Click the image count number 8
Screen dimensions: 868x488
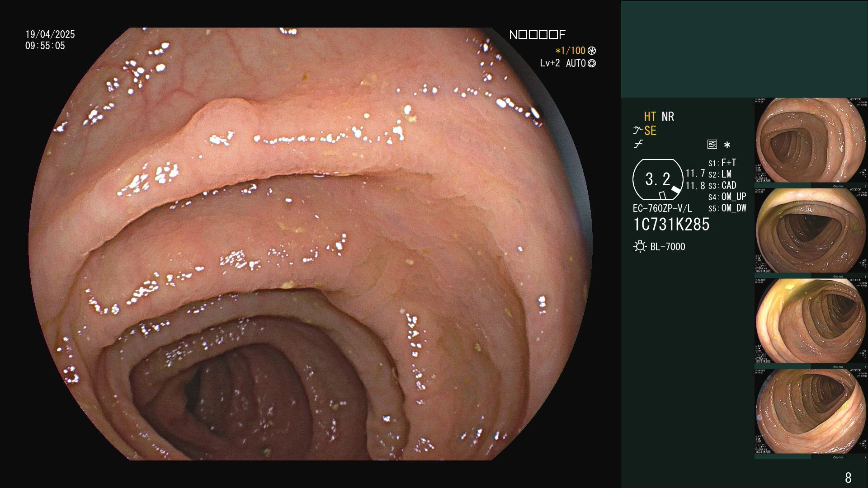click(x=848, y=477)
